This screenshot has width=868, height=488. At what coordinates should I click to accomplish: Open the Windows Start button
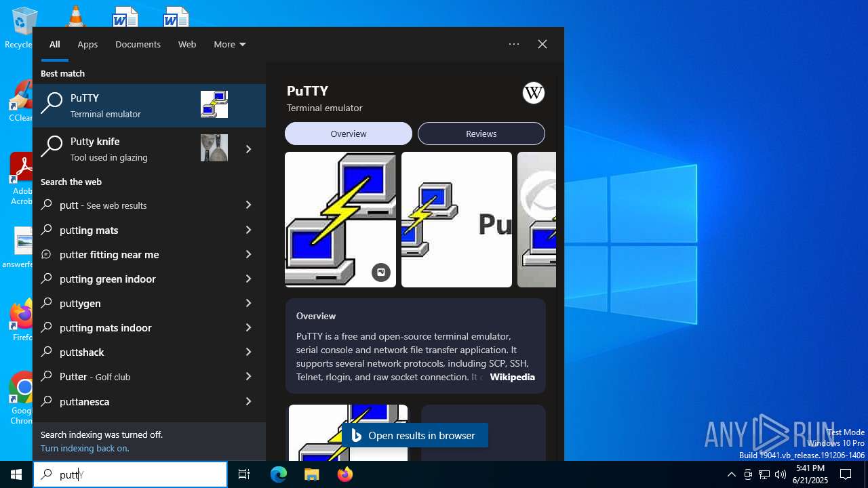[16, 474]
